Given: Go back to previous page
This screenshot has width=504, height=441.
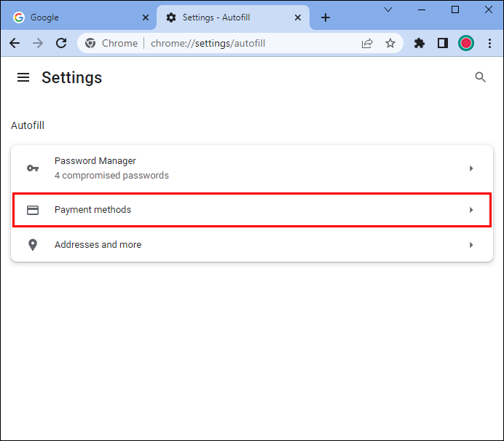Looking at the screenshot, I should click(x=15, y=43).
